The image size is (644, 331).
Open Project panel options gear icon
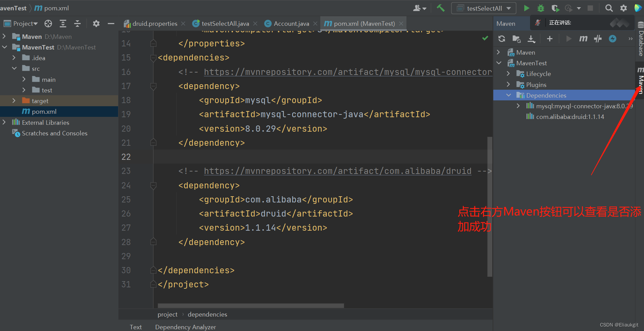[x=96, y=23]
